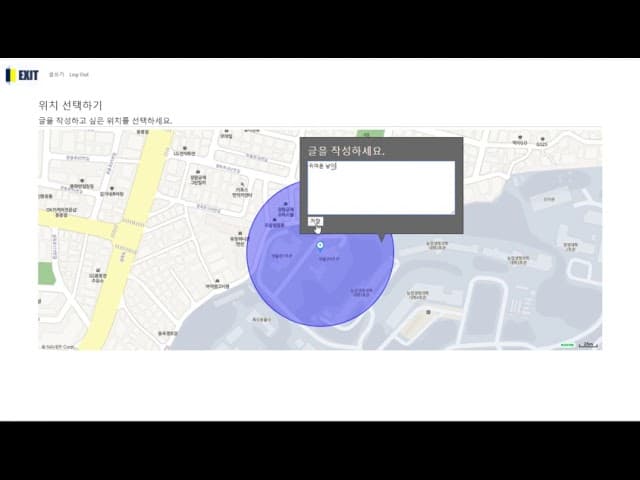Click inside the post text area
Screen dimensions: 640x480
[380, 190]
